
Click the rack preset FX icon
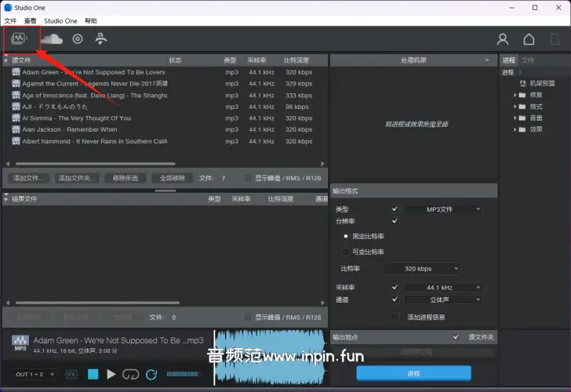pyautogui.click(x=523, y=83)
